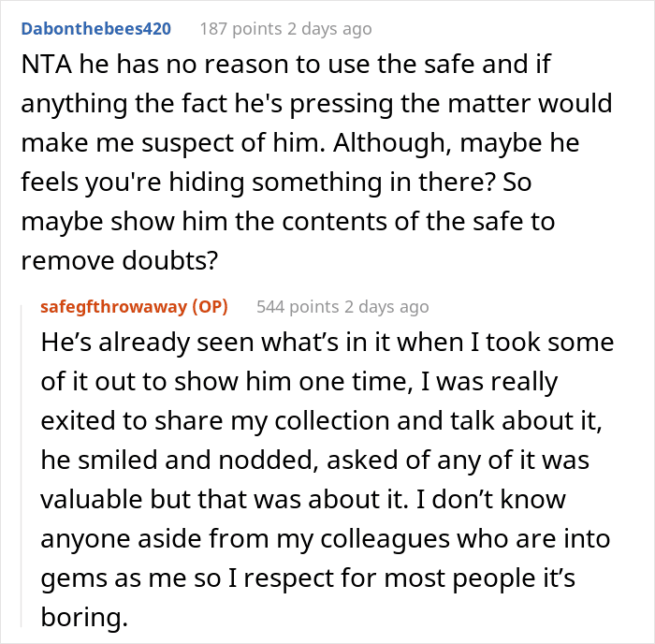Click the 'he smiled and nodded' line
The image size is (655, 644).
coord(315,461)
